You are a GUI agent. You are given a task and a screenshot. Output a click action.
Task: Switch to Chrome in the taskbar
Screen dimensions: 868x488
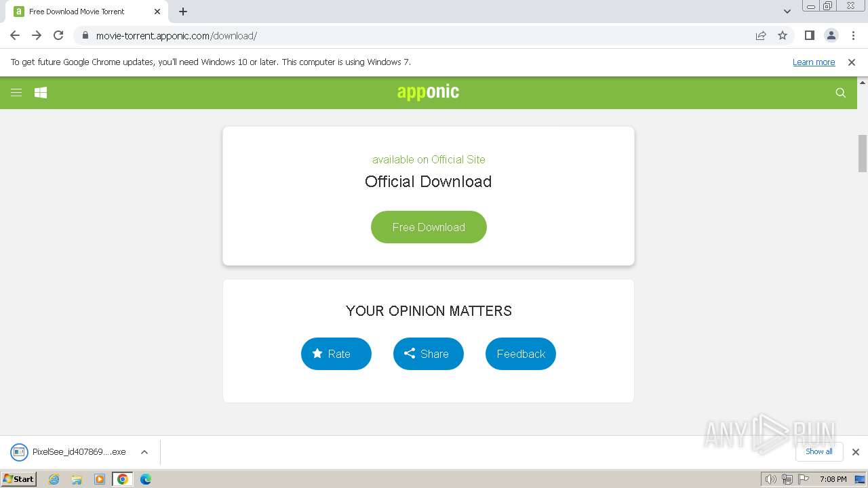coord(123,479)
